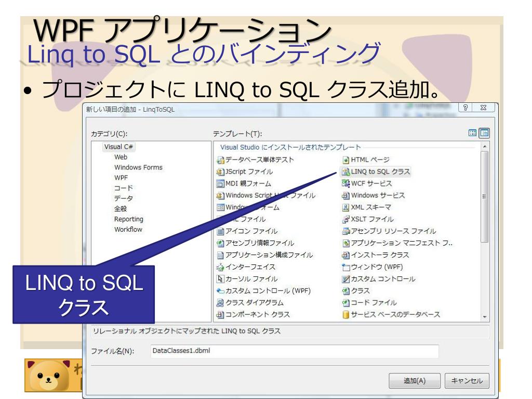This screenshot has width=532, height=399.
Task: Pick the インストーラ クラス template icon
Action: [345, 255]
